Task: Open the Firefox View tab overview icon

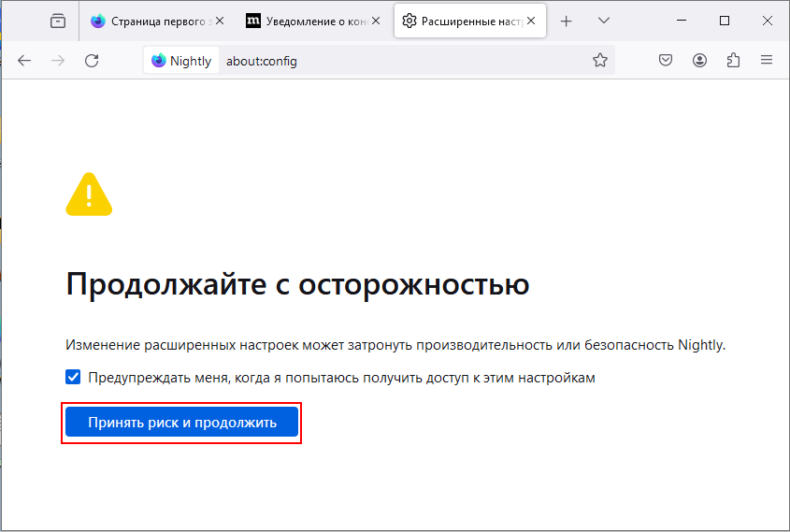Action: pyautogui.click(x=58, y=22)
